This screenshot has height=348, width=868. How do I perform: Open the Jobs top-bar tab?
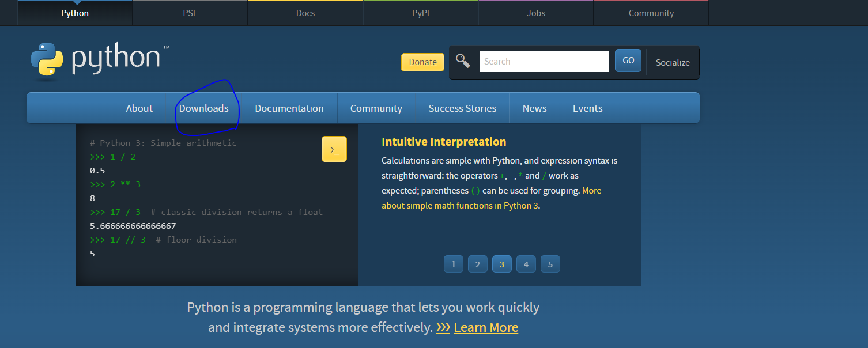pos(536,13)
